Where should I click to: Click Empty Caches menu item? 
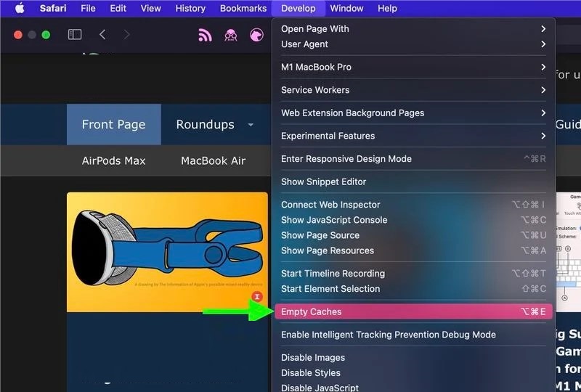[x=413, y=311]
